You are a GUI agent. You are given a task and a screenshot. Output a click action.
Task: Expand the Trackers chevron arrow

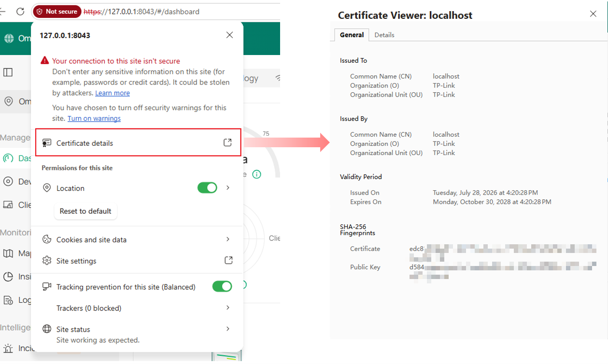[228, 308]
